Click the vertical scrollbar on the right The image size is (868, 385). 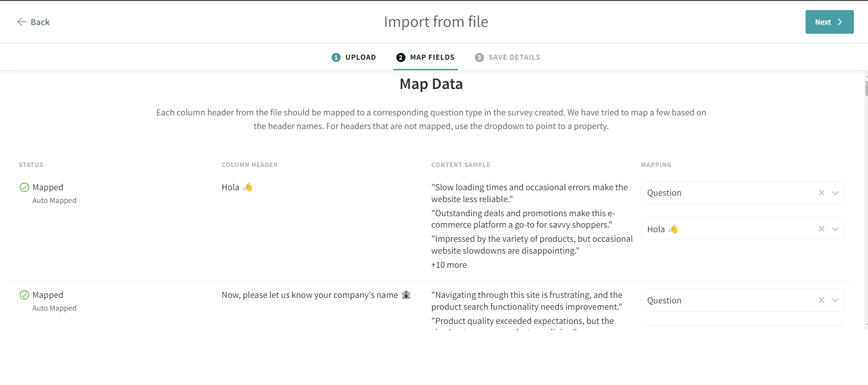tap(866, 88)
